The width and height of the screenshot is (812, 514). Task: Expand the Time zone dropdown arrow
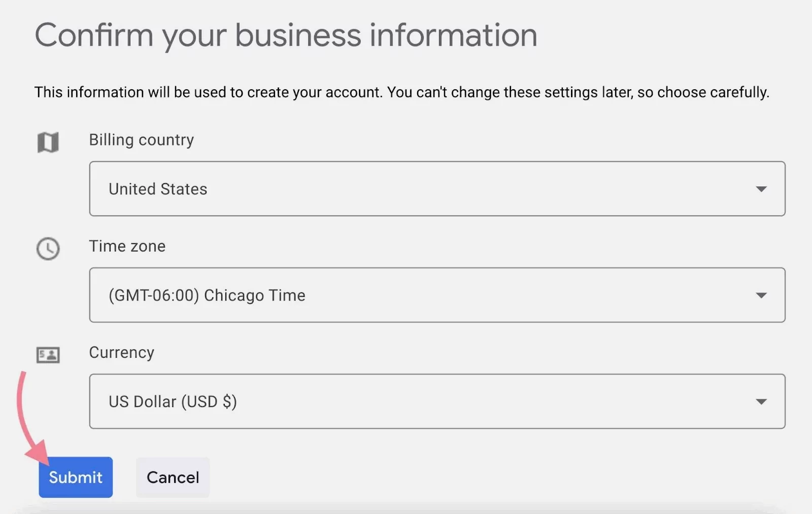(761, 295)
